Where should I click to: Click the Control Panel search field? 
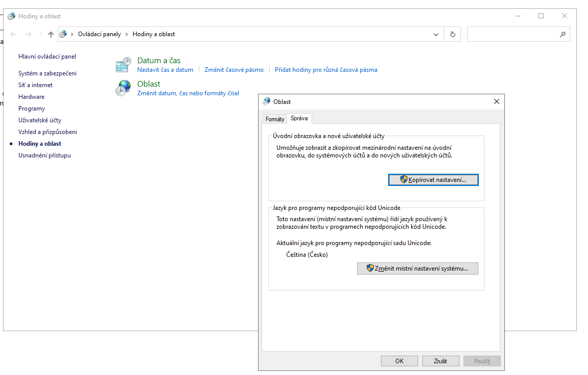click(513, 34)
